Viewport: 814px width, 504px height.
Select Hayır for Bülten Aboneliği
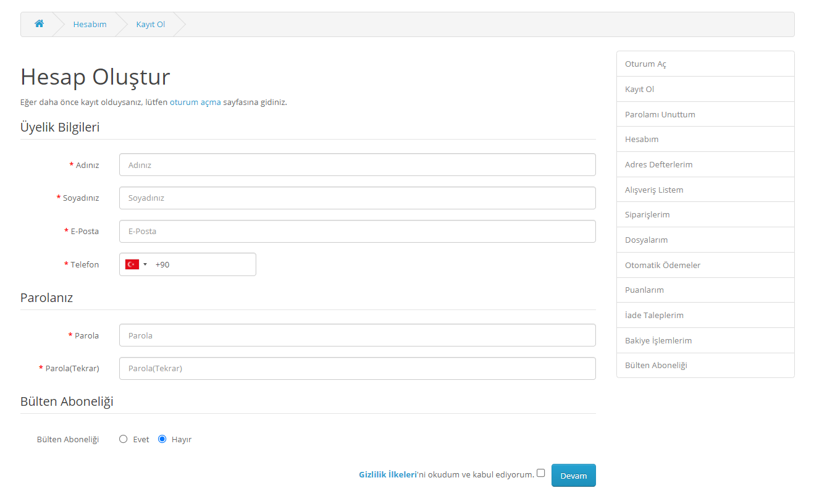(162, 439)
